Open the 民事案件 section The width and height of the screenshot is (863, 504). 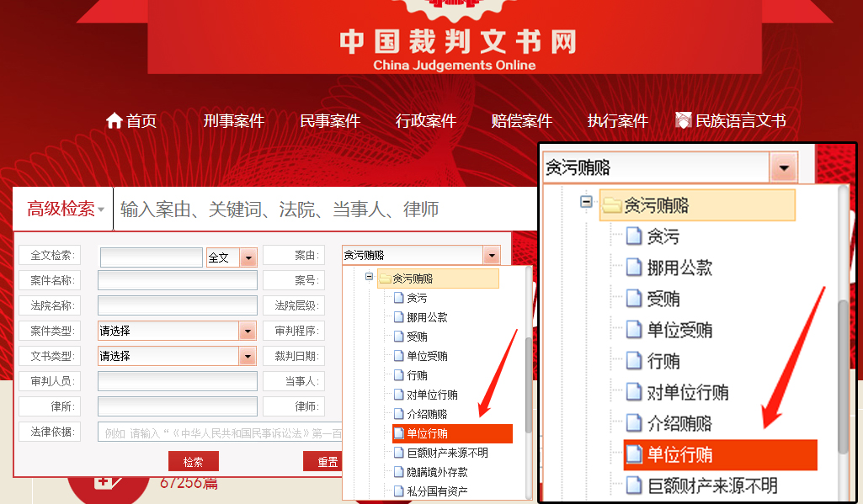click(x=330, y=120)
